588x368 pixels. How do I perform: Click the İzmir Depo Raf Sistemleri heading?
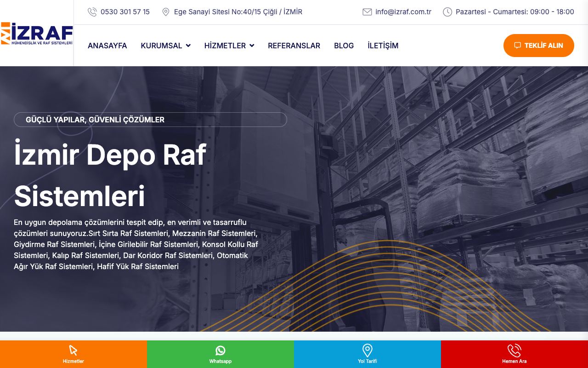pos(110,175)
